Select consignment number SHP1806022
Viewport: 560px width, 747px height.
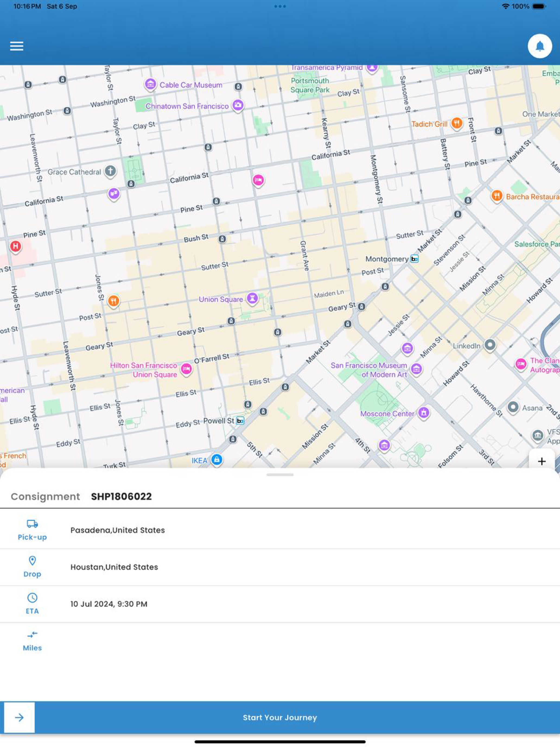(x=121, y=496)
